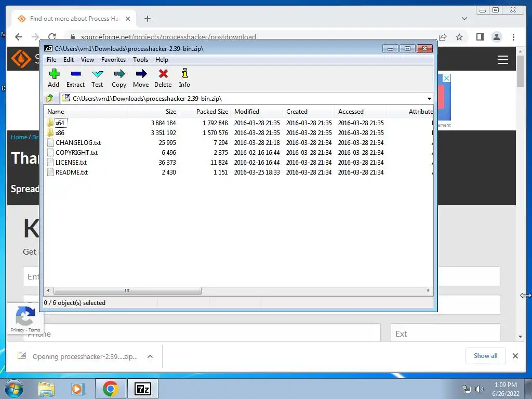Open the File menu in 7-Zip
Screen dimensions: 532x399
coord(51,60)
